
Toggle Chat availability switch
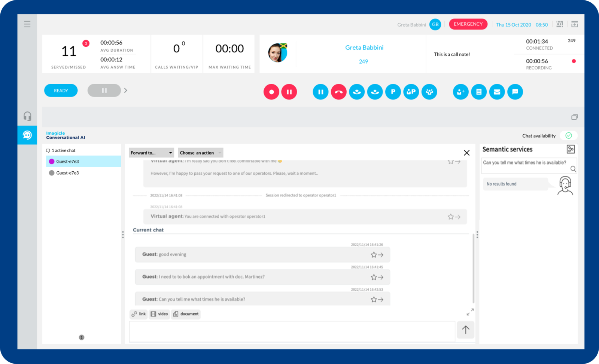568,135
